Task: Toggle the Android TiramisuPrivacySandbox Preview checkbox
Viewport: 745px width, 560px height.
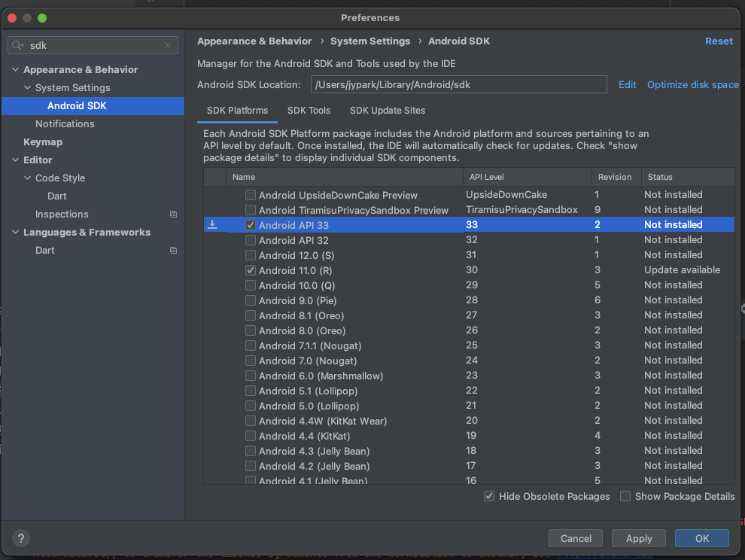Action: pos(251,210)
